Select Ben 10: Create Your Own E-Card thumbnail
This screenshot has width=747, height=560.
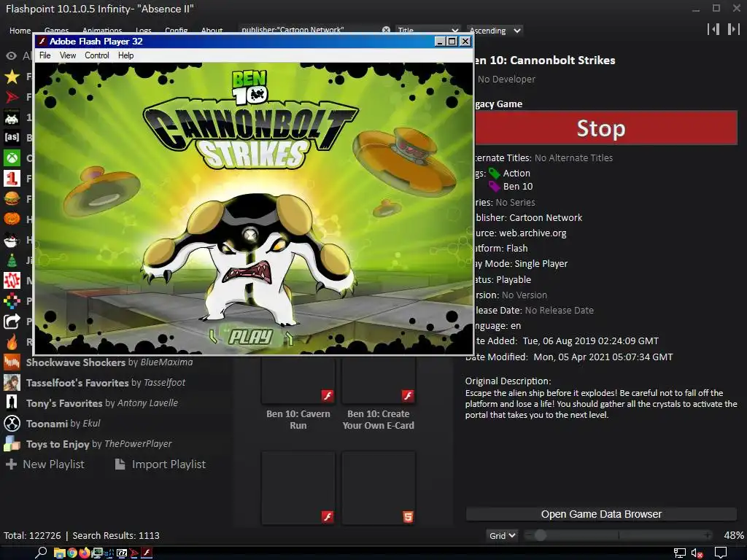click(379, 381)
